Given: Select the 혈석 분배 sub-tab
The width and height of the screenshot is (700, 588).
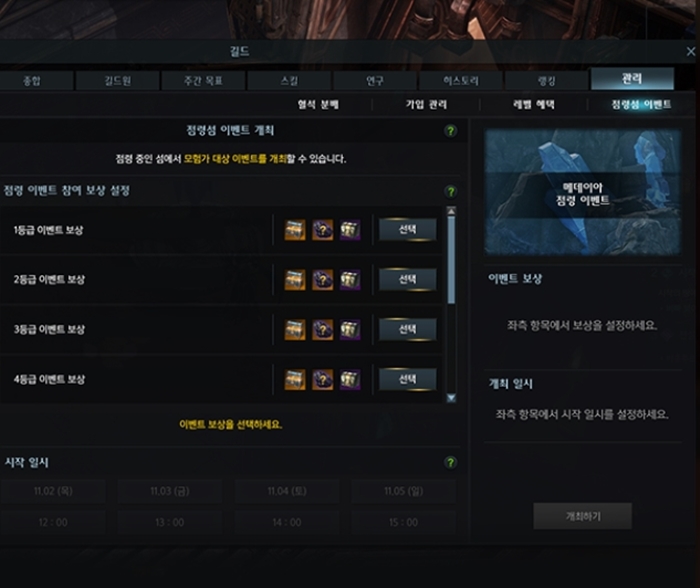Looking at the screenshot, I should click(x=318, y=105).
